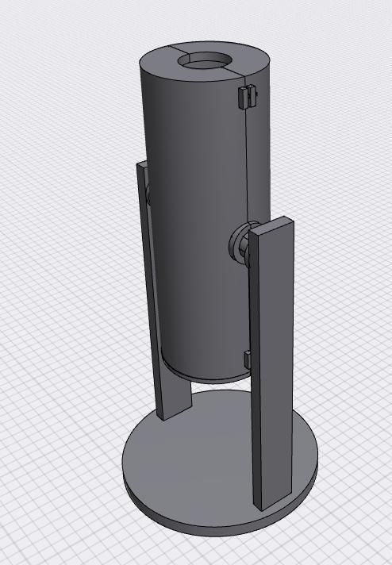Screen dimensions: 392x565
Task: Click the right pivot knob on the cylinder
Action: coord(240,244)
